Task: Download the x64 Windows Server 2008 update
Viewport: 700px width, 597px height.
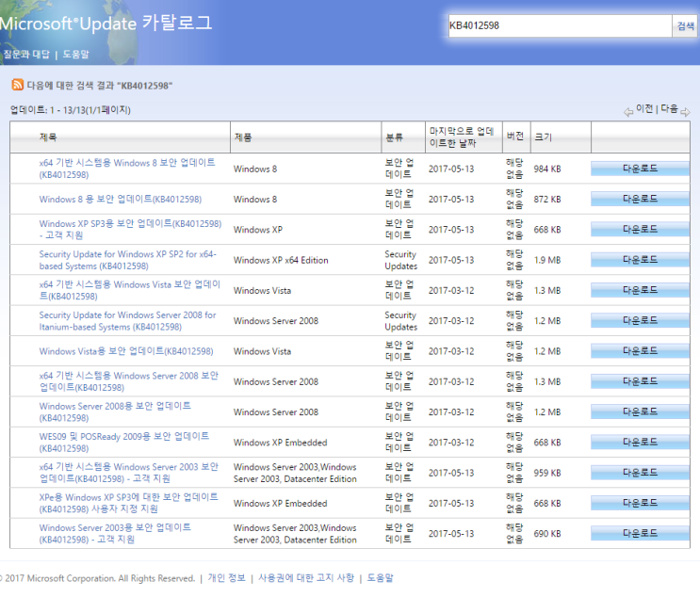Action: pyautogui.click(x=640, y=381)
